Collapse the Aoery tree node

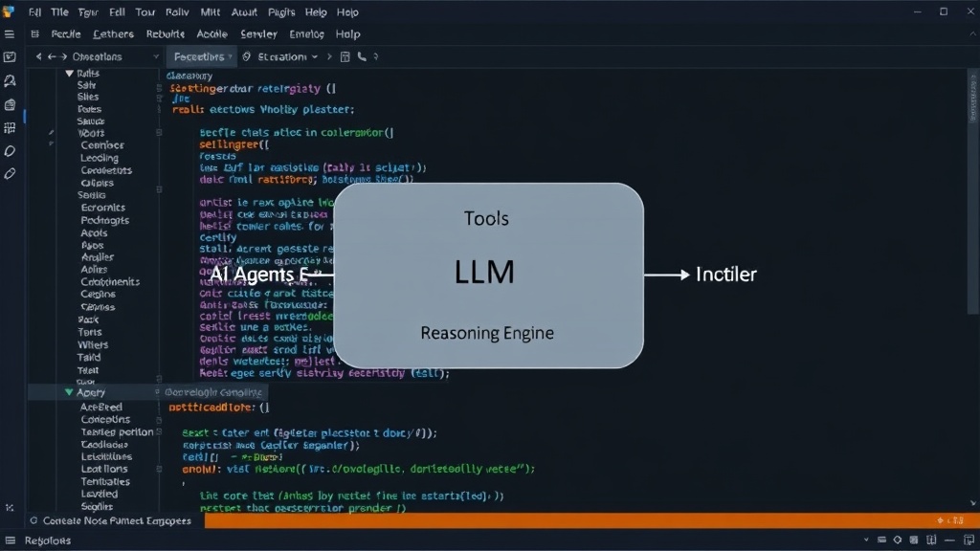[69, 392]
